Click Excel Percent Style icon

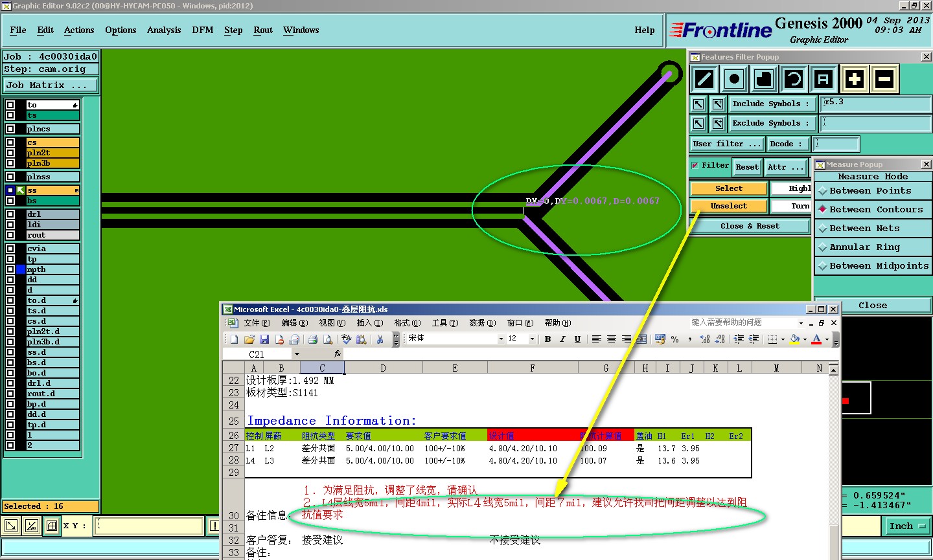point(675,339)
